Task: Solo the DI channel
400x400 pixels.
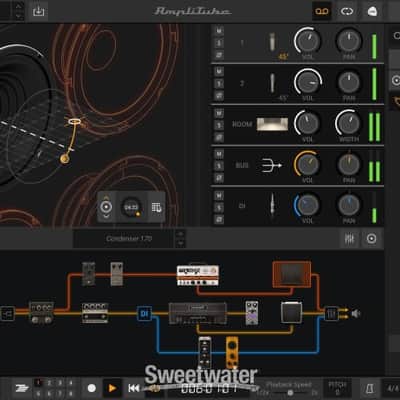Action: 219,207
